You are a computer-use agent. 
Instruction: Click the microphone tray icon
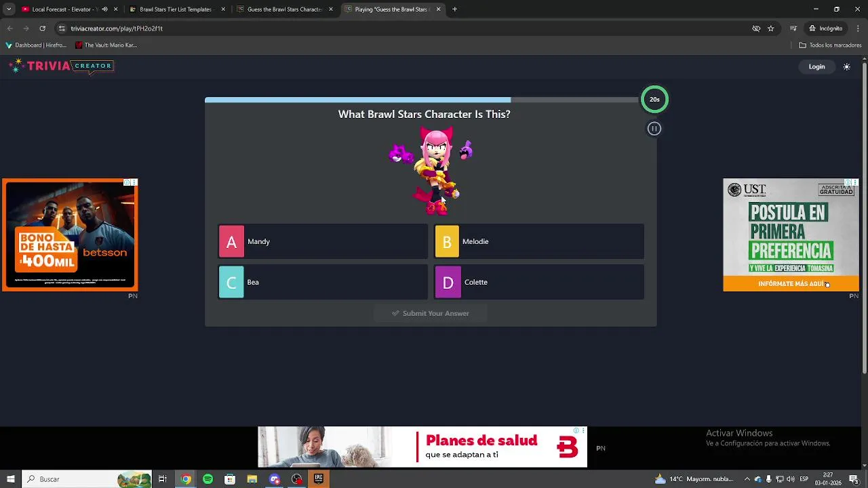(768, 479)
